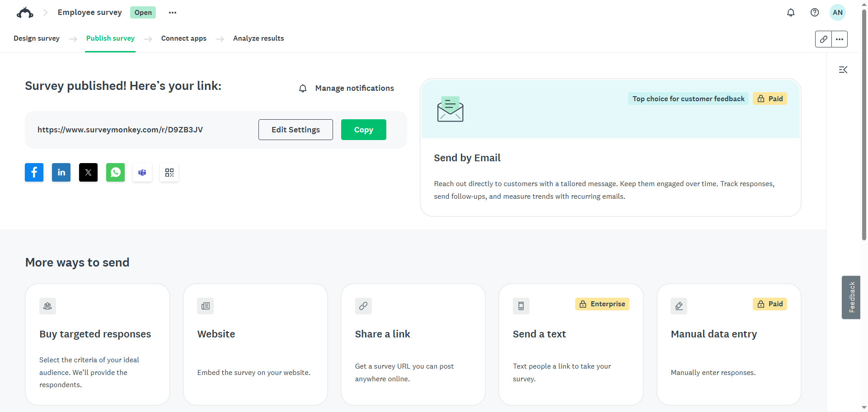
Task: Click the SurveyMonkey logo home icon
Action: point(25,13)
